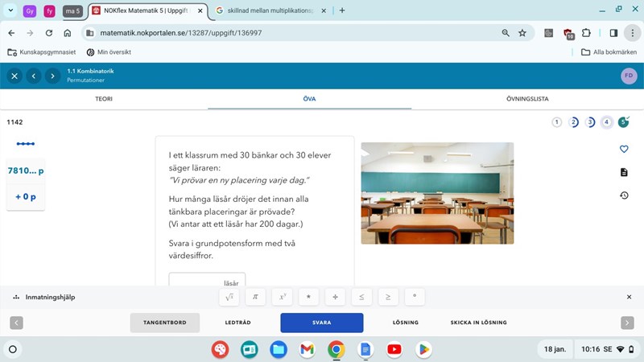The height and width of the screenshot is (362, 644).
Task: Go to the previous exercise arrow
Action: click(34, 76)
